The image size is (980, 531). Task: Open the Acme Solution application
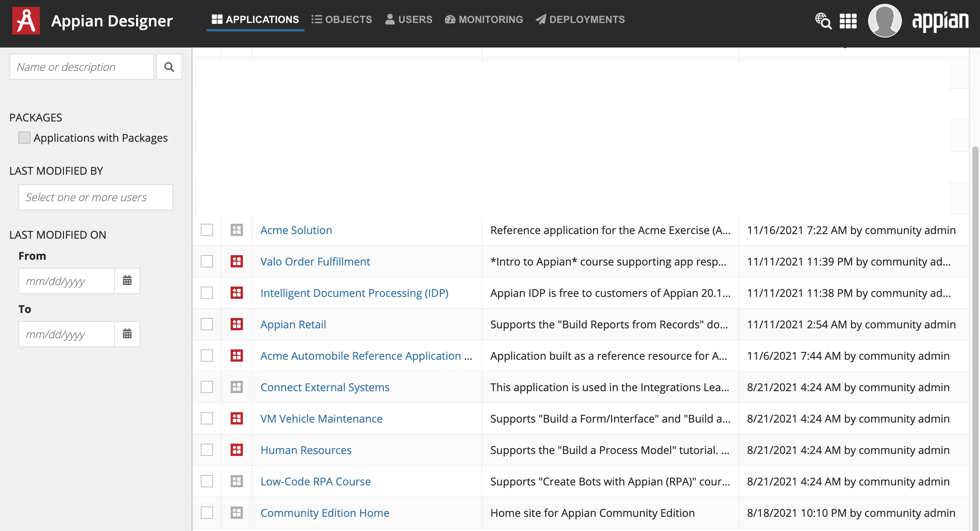pyautogui.click(x=296, y=230)
